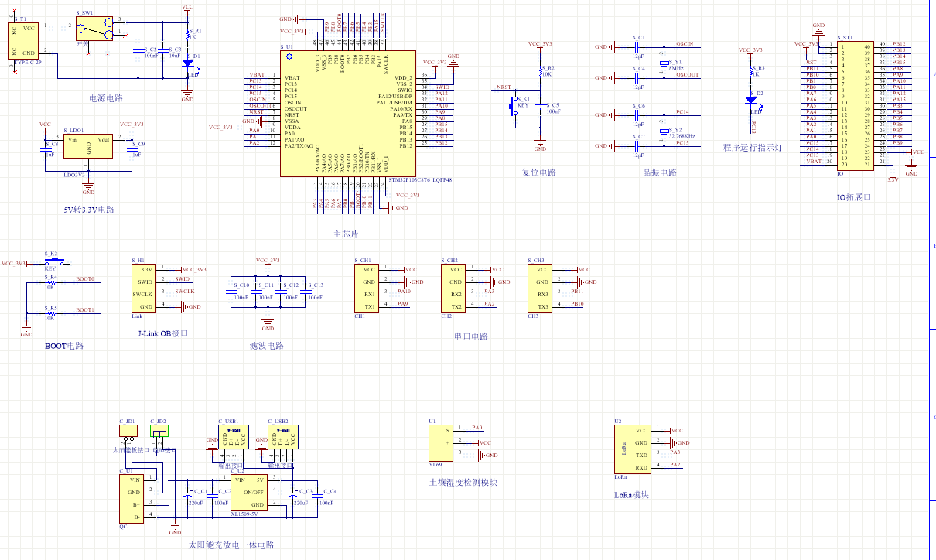Click the PA3 net label on LoRa TXD

[x=675, y=452]
